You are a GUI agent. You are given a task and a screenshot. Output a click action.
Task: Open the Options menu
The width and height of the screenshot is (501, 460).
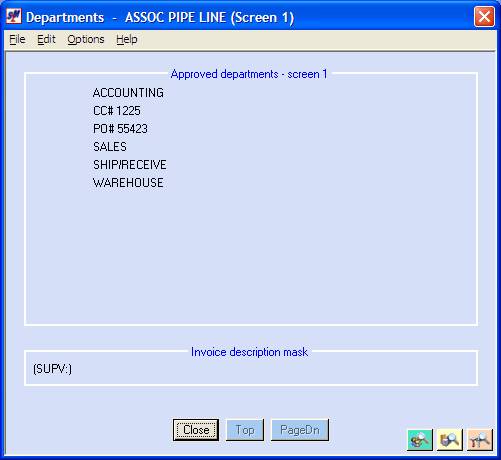coord(86,39)
